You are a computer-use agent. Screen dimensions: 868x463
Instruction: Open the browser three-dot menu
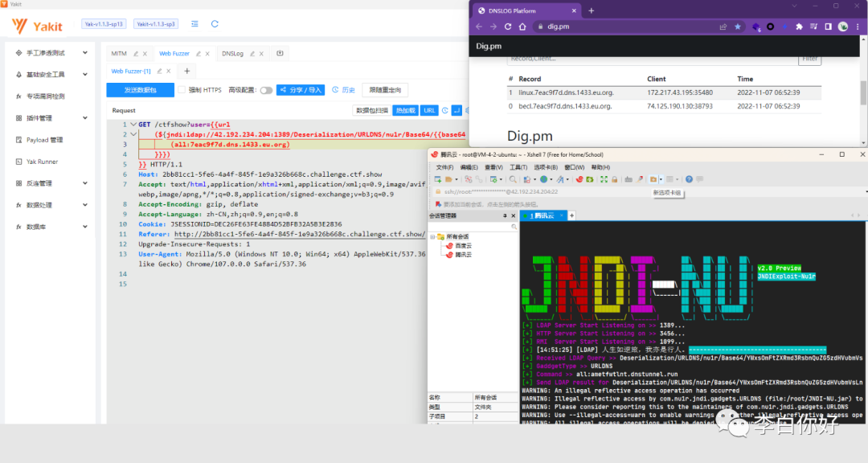tap(858, 27)
